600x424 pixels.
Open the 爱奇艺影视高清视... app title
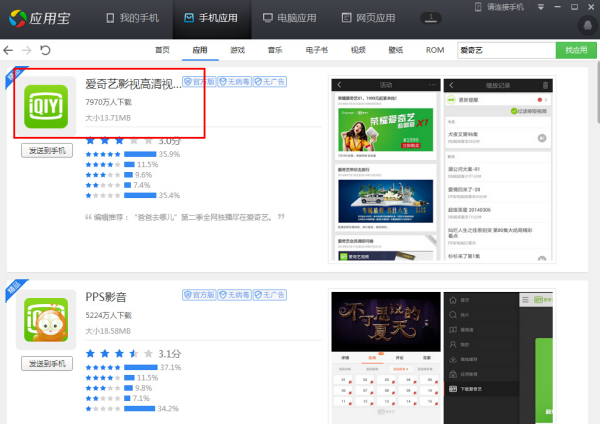[x=133, y=84]
